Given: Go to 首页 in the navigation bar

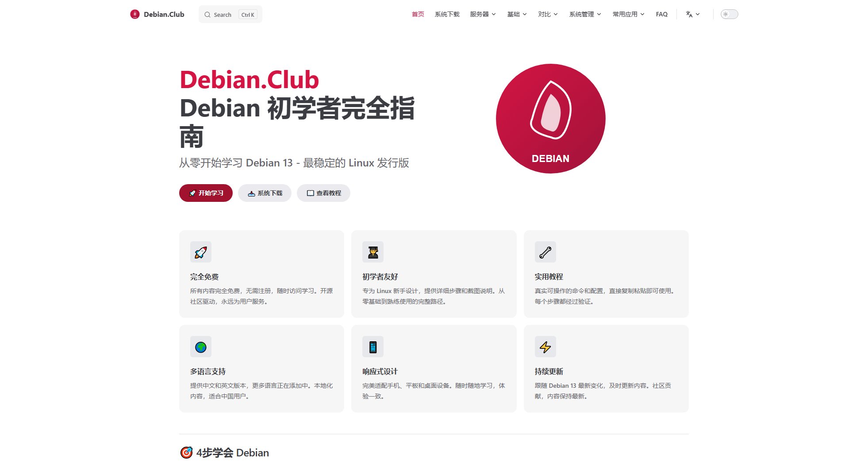Looking at the screenshot, I should pos(418,14).
